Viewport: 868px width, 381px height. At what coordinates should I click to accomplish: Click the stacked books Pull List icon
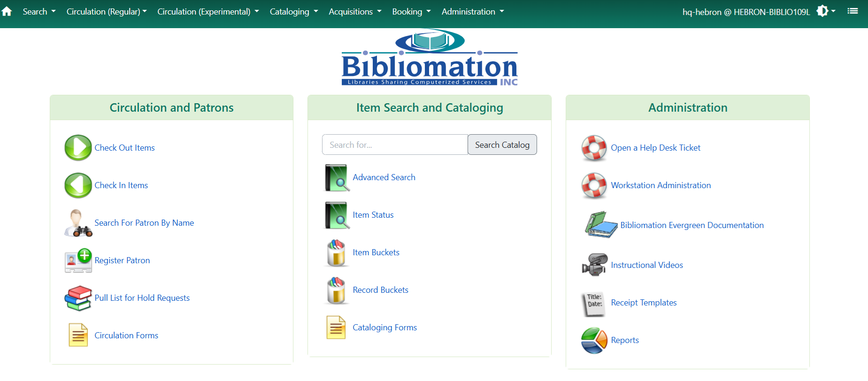[x=78, y=298]
